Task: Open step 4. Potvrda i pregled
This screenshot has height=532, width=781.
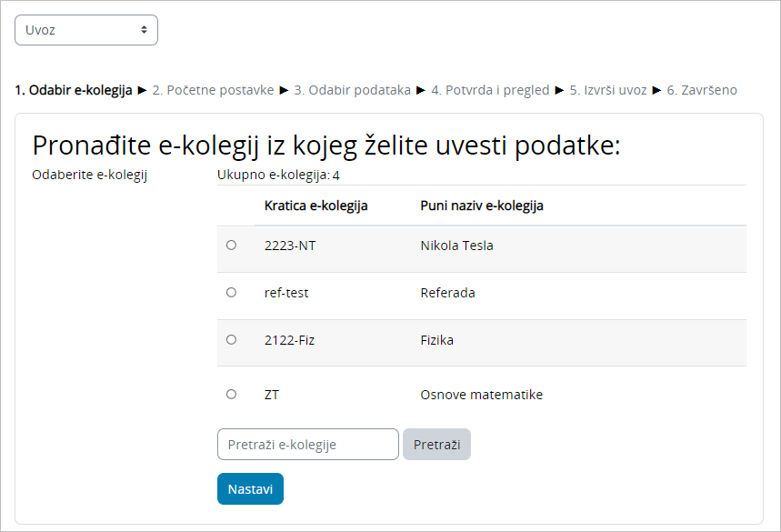Action: pos(490,90)
